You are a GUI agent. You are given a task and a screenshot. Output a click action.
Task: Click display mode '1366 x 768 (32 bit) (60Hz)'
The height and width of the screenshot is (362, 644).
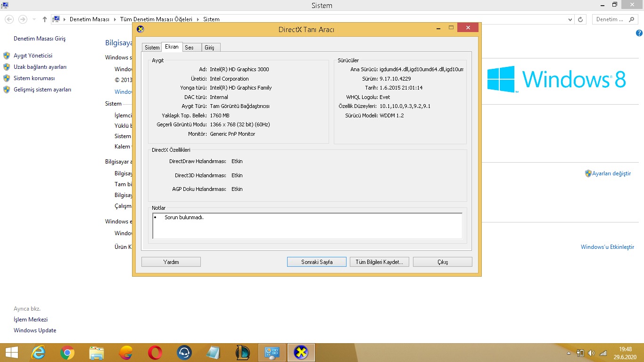click(x=240, y=124)
